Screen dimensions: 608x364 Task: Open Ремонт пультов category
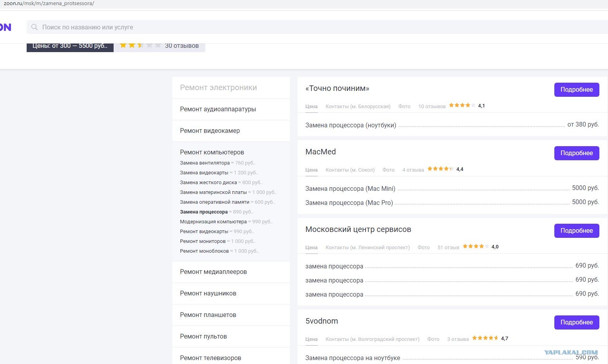coord(203,337)
